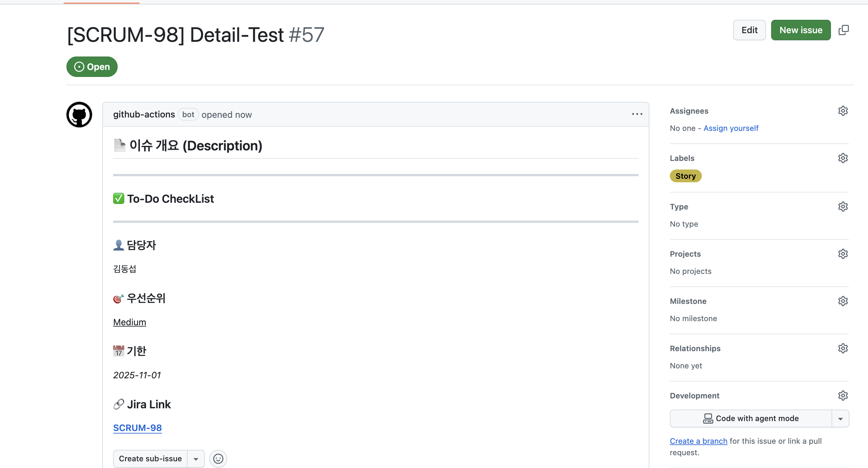Open the Type gear settings
Screen dimensions: 868x468
pyautogui.click(x=843, y=207)
